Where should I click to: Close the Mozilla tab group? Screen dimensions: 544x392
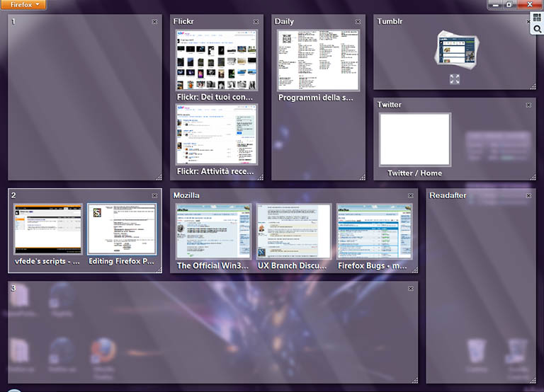point(410,196)
